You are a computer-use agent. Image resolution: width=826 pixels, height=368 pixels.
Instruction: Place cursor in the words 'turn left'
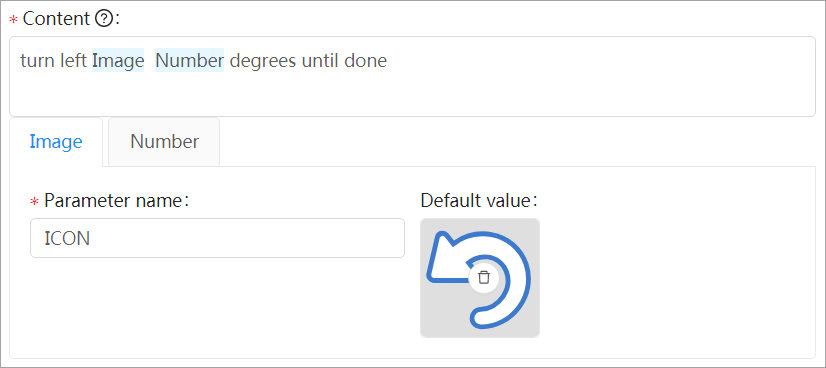(x=54, y=61)
